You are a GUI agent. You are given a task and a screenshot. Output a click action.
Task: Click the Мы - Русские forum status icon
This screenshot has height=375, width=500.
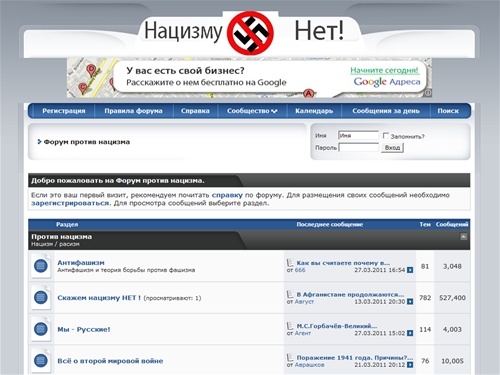(x=41, y=329)
